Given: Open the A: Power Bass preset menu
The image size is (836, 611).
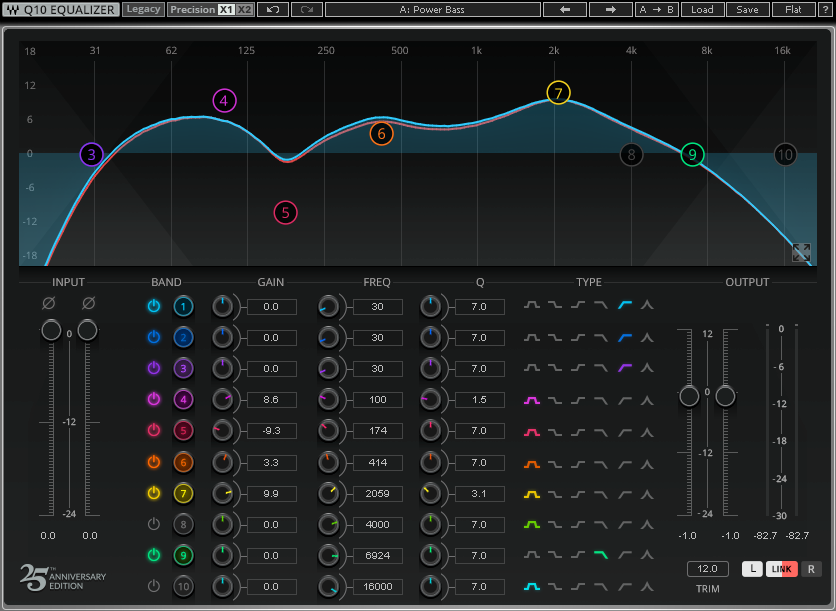Looking at the screenshot, I should click(432, 10).
